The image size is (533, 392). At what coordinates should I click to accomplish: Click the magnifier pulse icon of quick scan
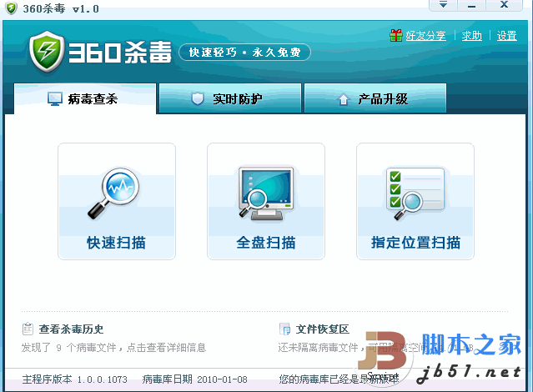[x=114, y=193]
